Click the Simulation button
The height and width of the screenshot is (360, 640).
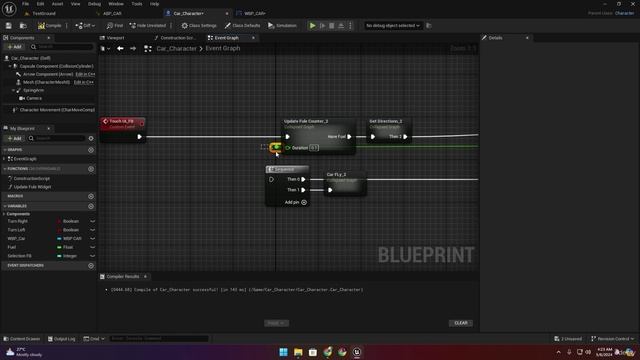[x=282, y=26]
